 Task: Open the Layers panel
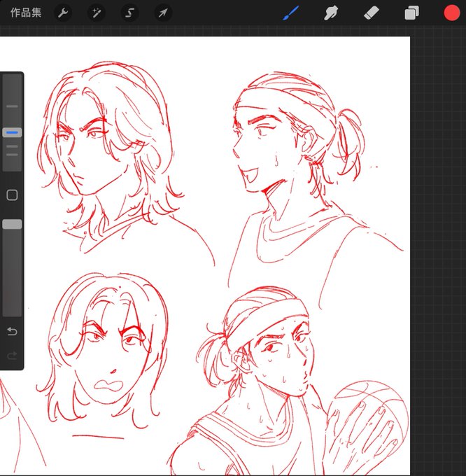(x=411, y=13)
